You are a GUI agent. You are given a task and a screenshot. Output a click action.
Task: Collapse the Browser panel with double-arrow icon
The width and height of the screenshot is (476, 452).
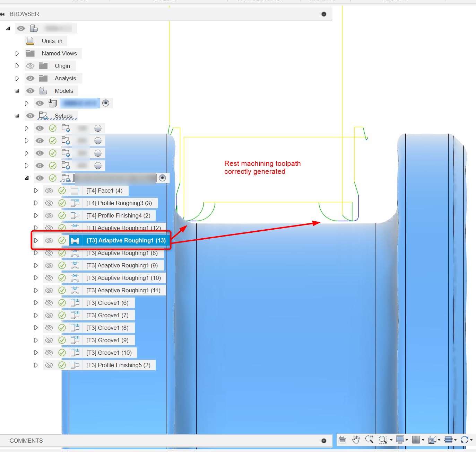(2, 14)
